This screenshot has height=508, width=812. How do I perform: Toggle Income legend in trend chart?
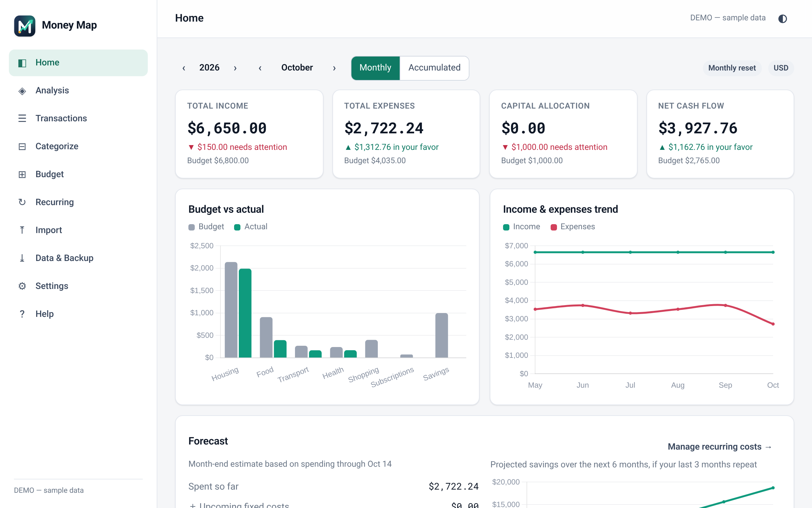(521, 227)
